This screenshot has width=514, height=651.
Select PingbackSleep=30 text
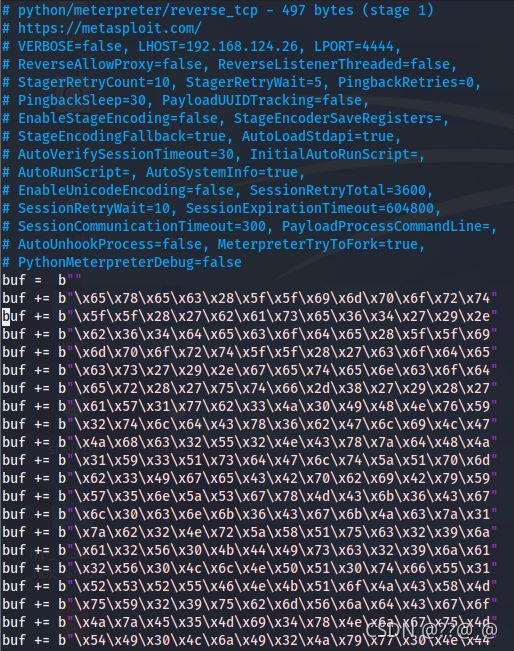coord(82,100)
